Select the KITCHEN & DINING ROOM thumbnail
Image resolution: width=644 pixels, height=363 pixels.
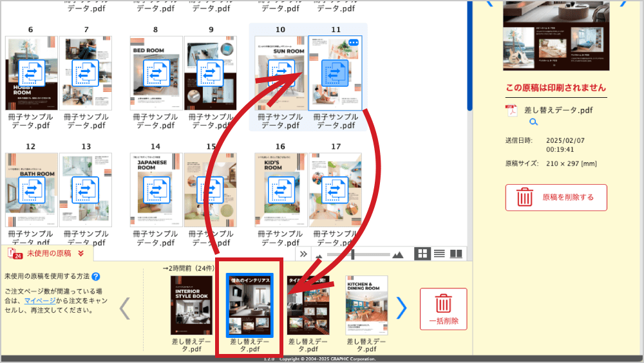coord(366,305)
